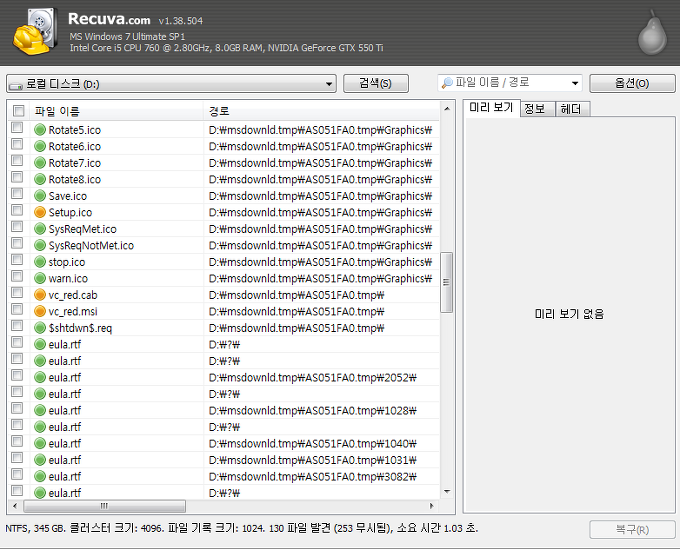Click the Recuva hard-hat drive logo
680x550 pixels.
pyautogui.click(x=35, y=31)
